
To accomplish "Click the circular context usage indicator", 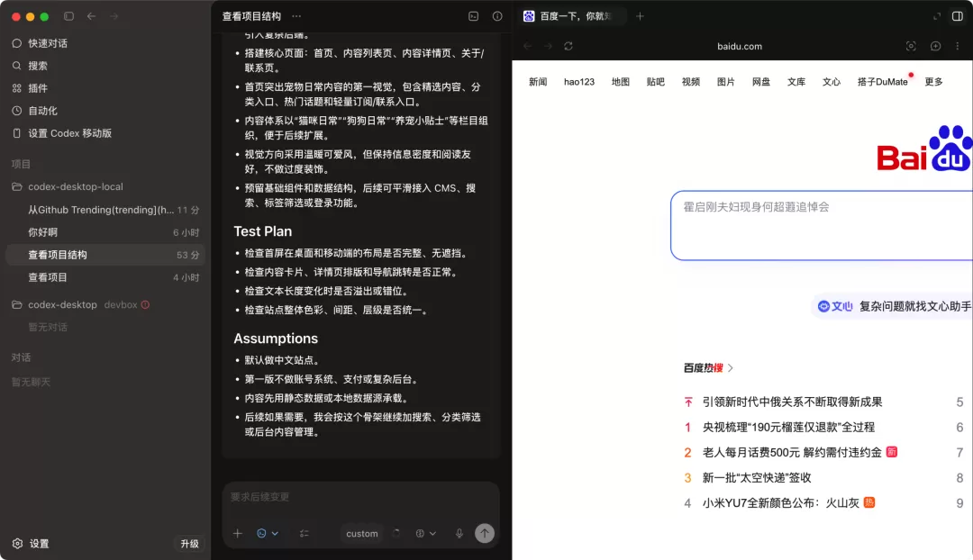I will [396, 533].
